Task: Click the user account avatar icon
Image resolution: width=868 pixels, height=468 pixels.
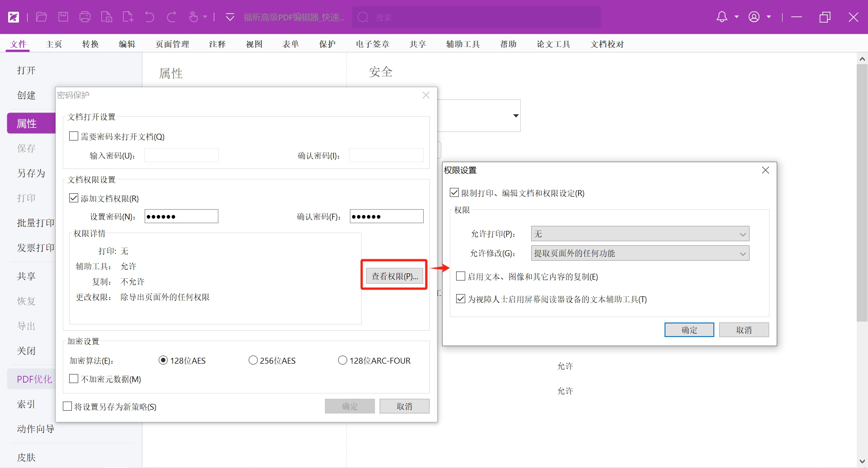Action: (754, 17)
